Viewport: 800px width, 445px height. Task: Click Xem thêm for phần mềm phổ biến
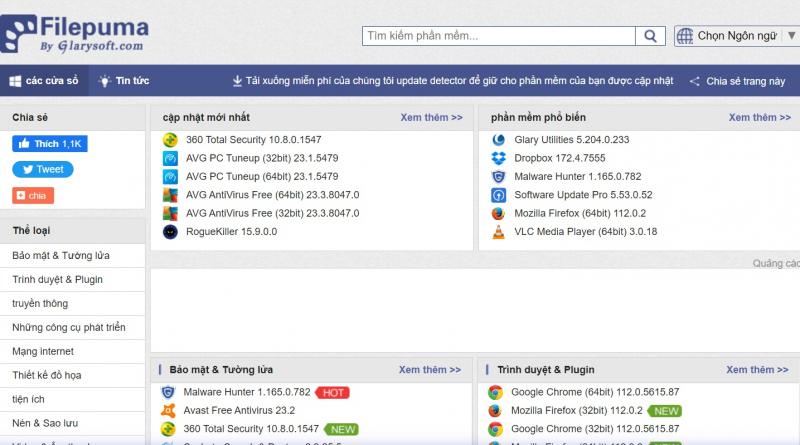click(x=760, y=117)
